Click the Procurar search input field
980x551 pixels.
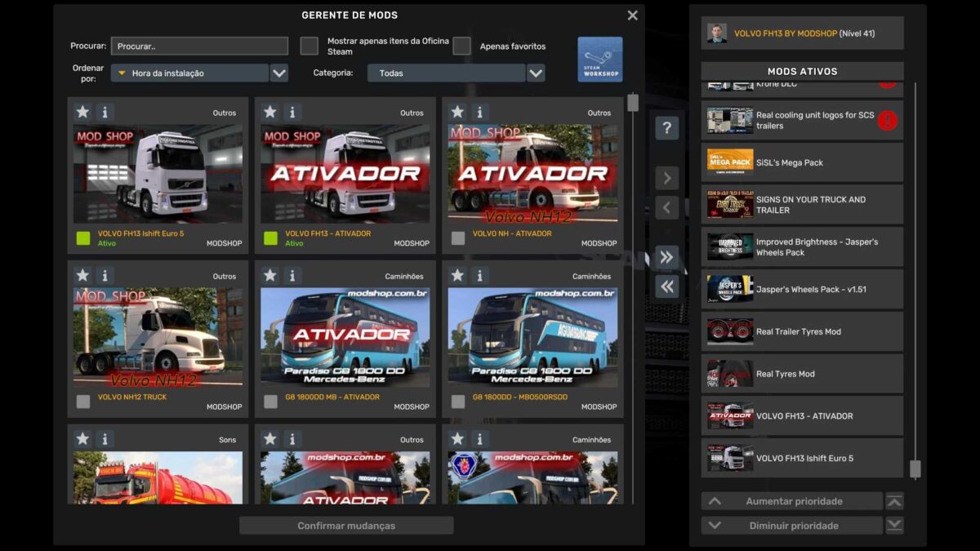(199, 47)
